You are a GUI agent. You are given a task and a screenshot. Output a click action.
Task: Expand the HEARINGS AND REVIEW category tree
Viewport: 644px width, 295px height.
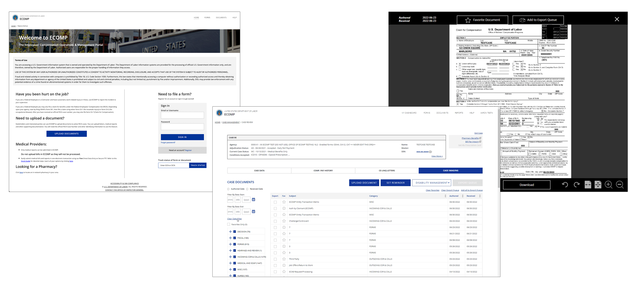coord(230,251)
